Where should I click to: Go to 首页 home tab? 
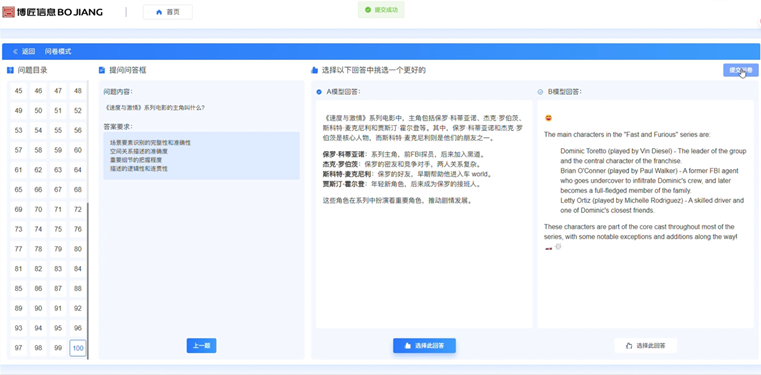(167, 12)
